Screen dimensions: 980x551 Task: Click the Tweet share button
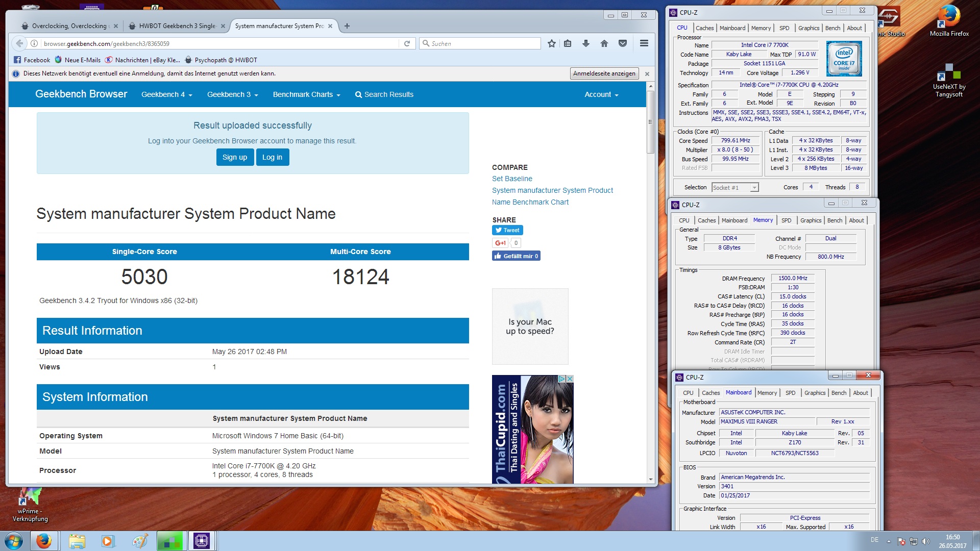point(507,230)
